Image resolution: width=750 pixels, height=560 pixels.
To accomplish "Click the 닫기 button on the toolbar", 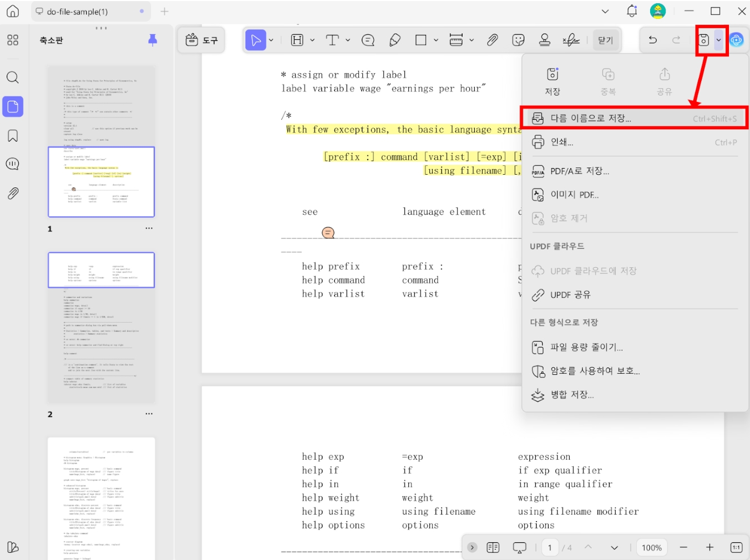I will [605, 39].
